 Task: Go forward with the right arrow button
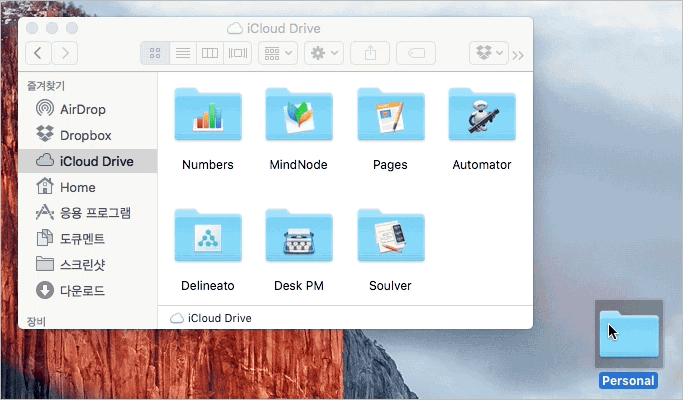pos(65,53)
